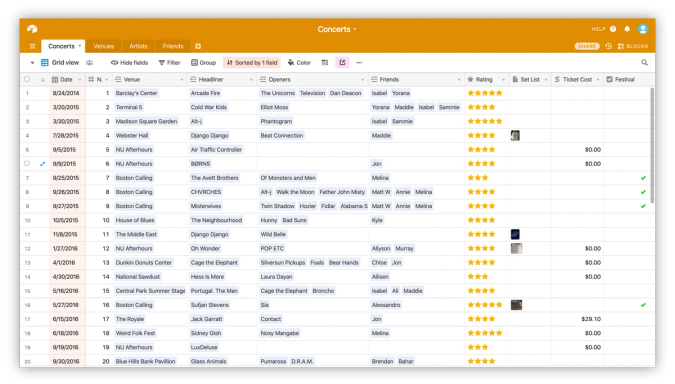Viewport: 675px width, 384px height.
Task: Open the Friends column dropdown
Action: click(458, 80)
